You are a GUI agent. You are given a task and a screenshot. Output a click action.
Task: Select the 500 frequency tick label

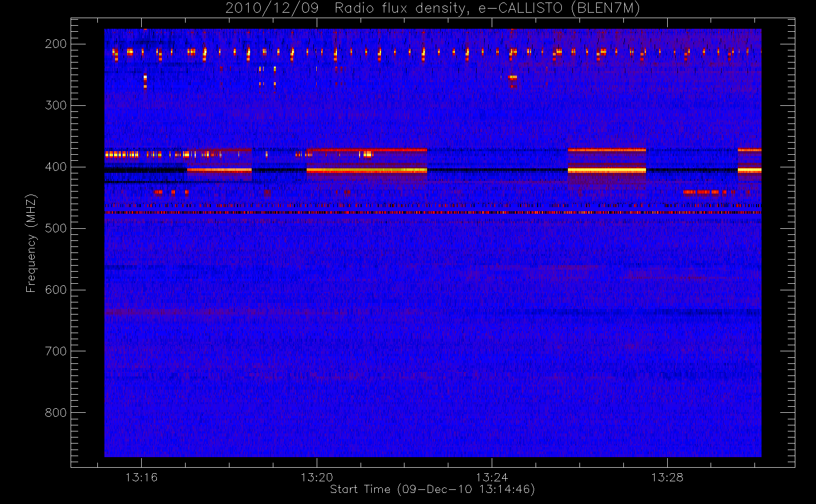coord(56,228)
